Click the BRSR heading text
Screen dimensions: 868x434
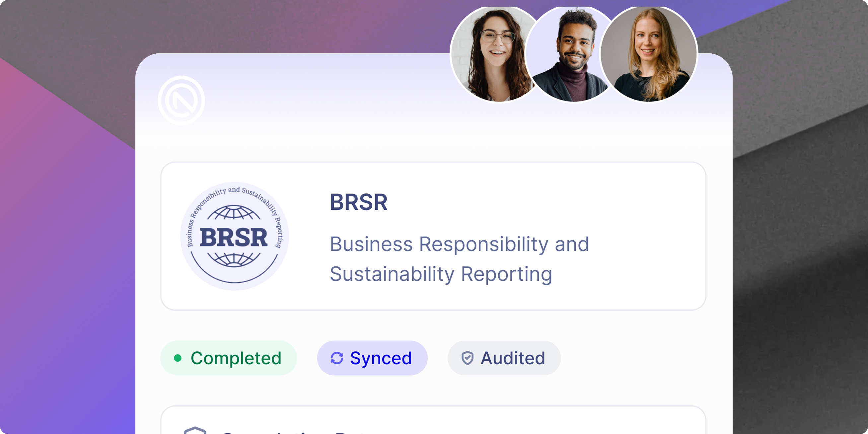tap(359, 202)
